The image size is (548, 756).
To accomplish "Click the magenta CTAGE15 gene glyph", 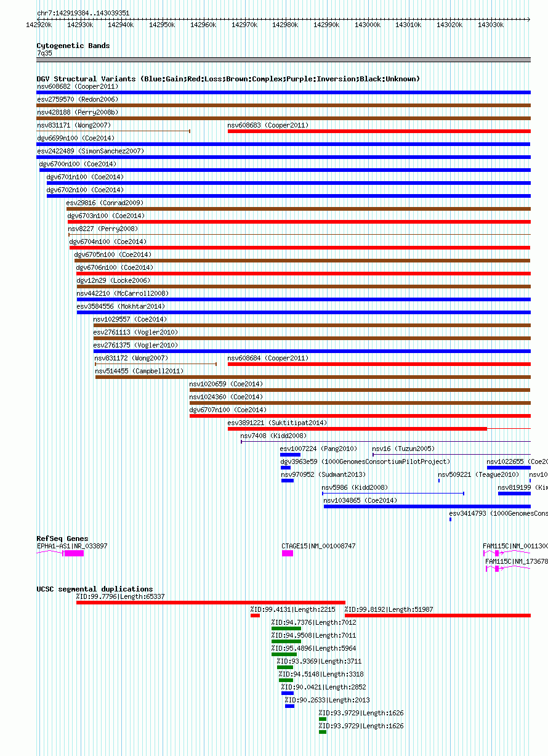I will tap(288, 553).
